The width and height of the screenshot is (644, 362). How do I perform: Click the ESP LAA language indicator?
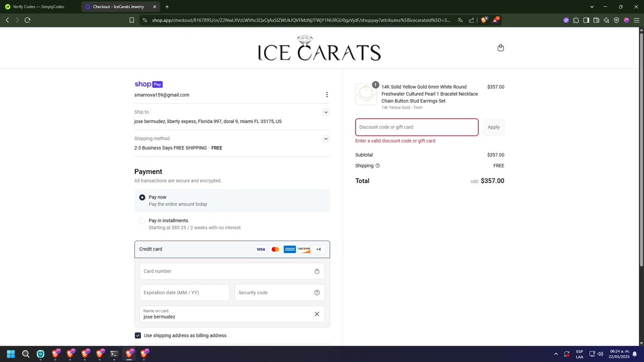(580, 354)
